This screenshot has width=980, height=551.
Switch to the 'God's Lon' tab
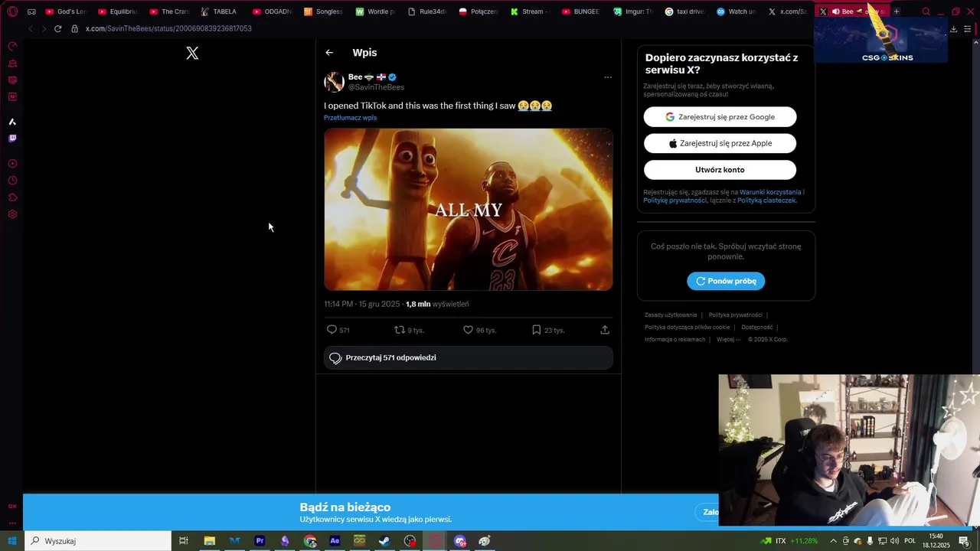[66, 11]
